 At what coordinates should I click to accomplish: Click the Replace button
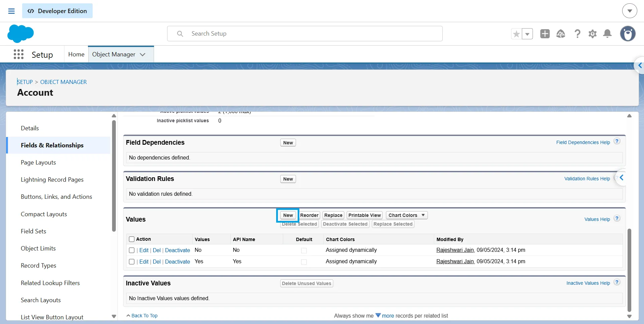coord(333,215)
